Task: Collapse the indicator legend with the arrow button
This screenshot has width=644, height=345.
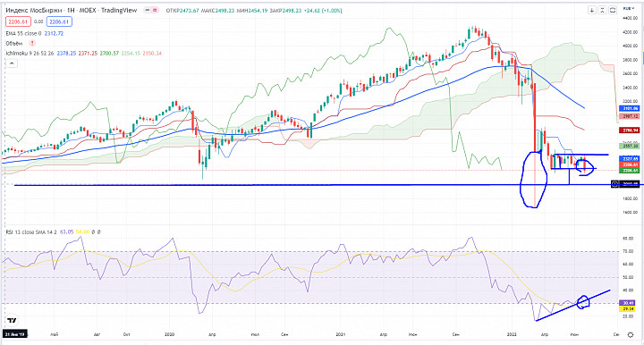Action: coord(12,63)
